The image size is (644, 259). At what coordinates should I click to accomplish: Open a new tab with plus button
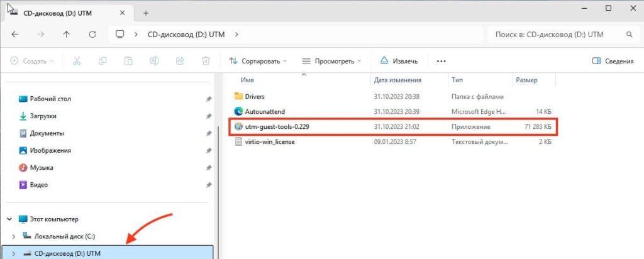coord(146,13)
